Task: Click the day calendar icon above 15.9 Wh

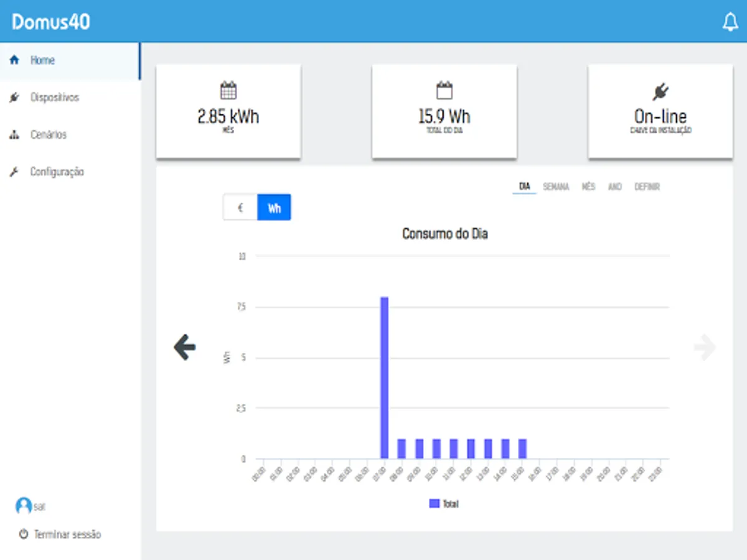Action: coord(444,91)
